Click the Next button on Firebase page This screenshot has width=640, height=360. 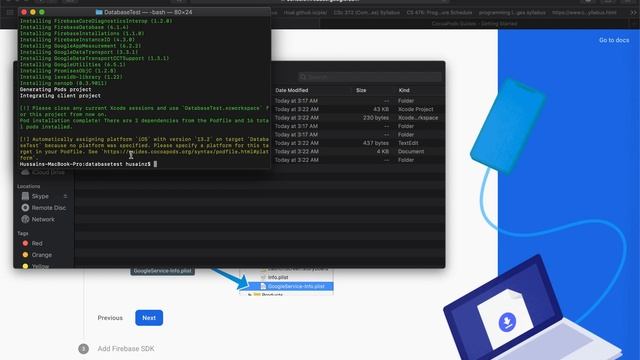[x=149, y=318]
